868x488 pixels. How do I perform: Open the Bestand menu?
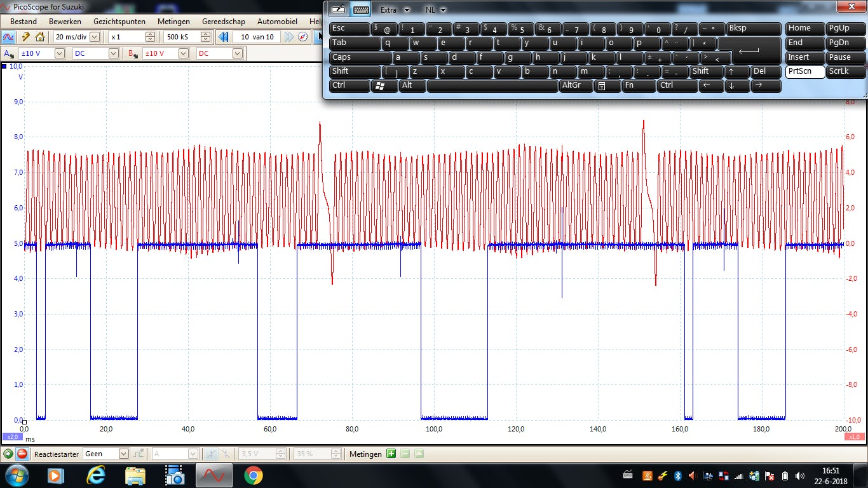[24, 22]
